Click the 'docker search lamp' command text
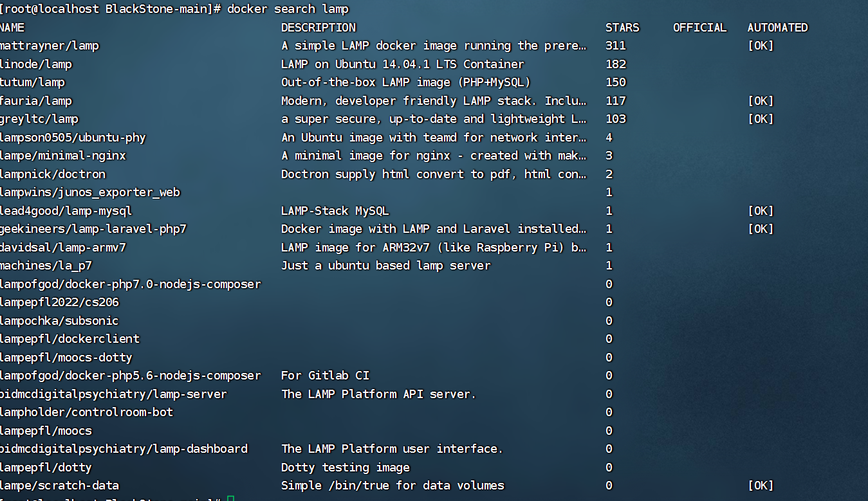 click(288, 9)
